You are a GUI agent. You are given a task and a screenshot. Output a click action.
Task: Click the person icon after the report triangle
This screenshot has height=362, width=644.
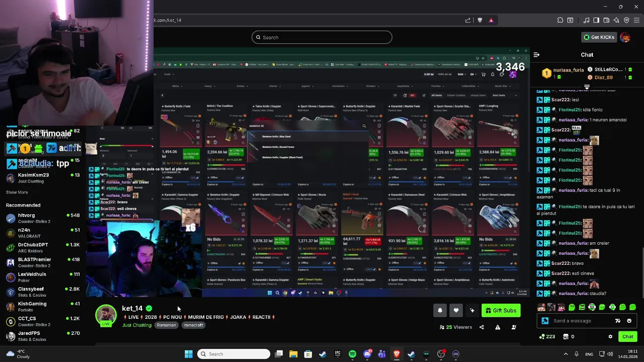tap(514, 327)
